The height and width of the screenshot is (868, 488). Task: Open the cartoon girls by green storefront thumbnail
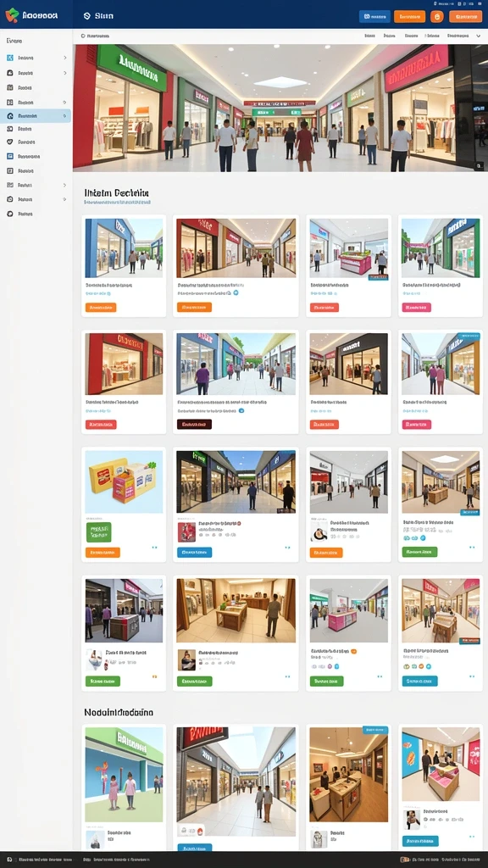(124, 775)
